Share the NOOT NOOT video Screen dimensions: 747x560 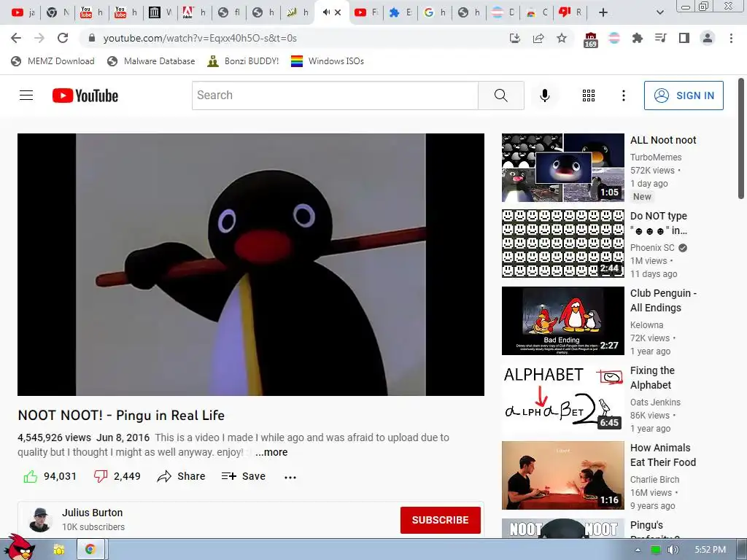181,476
